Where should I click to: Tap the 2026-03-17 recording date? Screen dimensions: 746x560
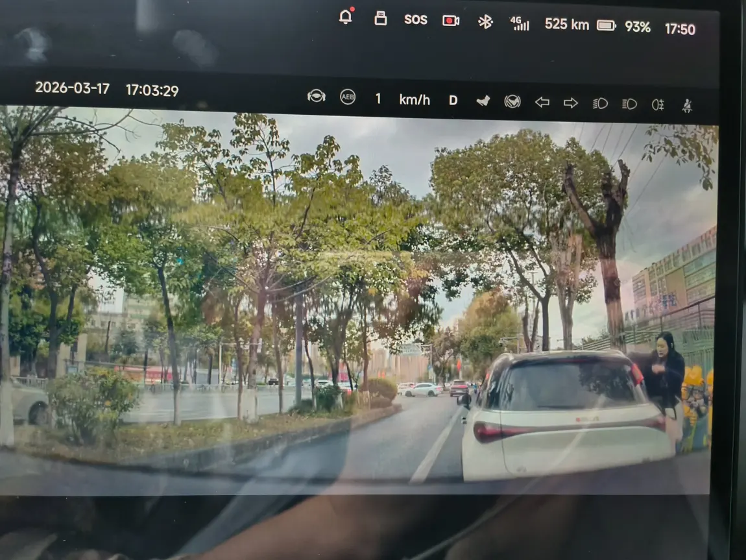point(72,88)
